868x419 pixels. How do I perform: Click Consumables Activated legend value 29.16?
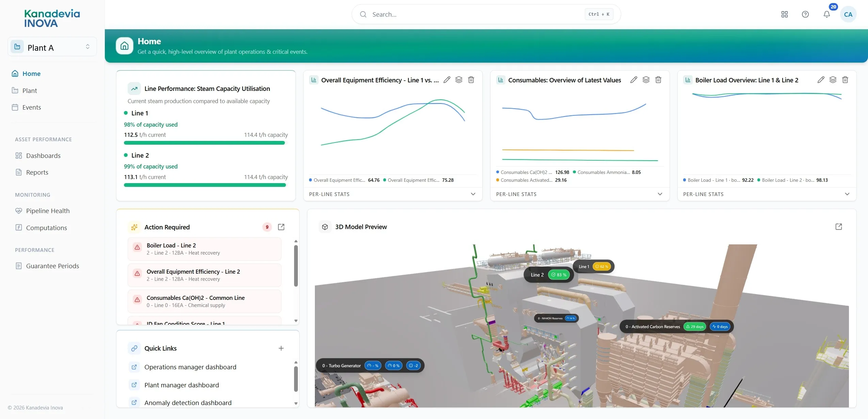(x=561, y=180)
